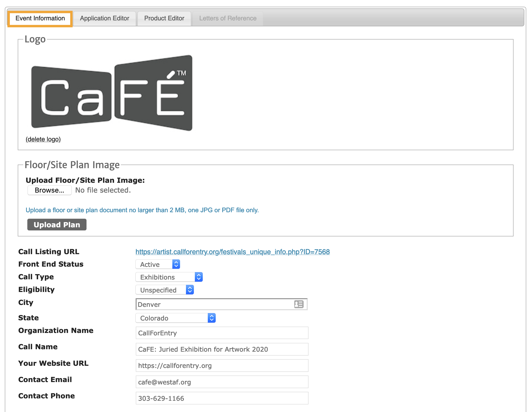Click Browse to choose a floor plan file
532x412 pixels.
(x=49, y=190)
